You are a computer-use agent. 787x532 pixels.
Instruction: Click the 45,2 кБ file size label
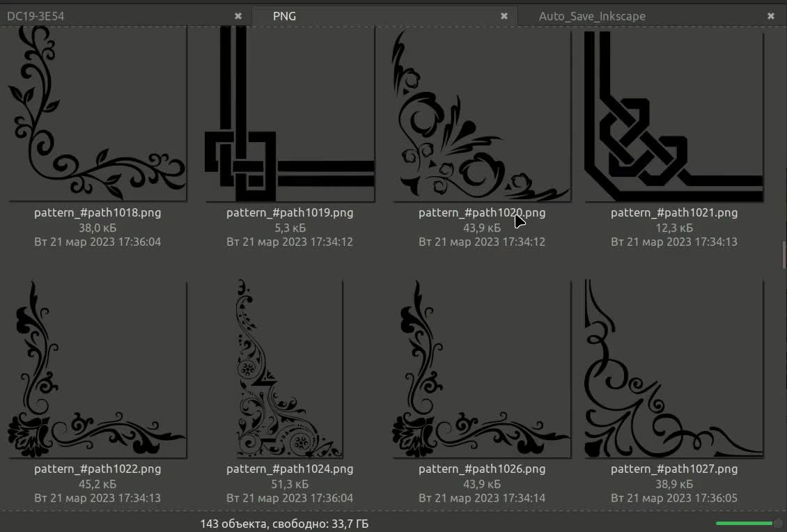pyautogui.click(x=97, y=484)
